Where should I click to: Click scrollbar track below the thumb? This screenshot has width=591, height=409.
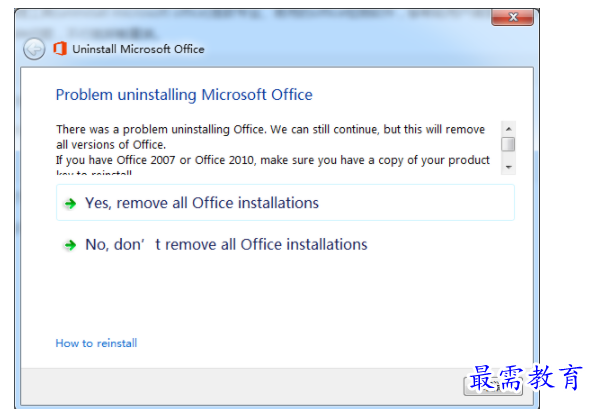pos(508,156)
